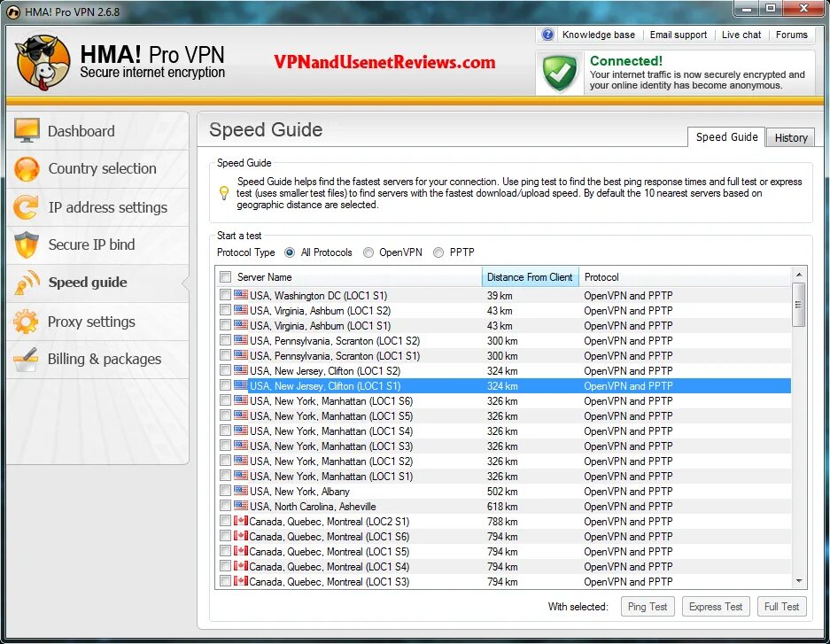Image resolution: width=830 pixels, height=644 pixels.
Task: Check New Jersey, Clifton (LOC1 S1) checkbox
Action: [x=226, y=385]
